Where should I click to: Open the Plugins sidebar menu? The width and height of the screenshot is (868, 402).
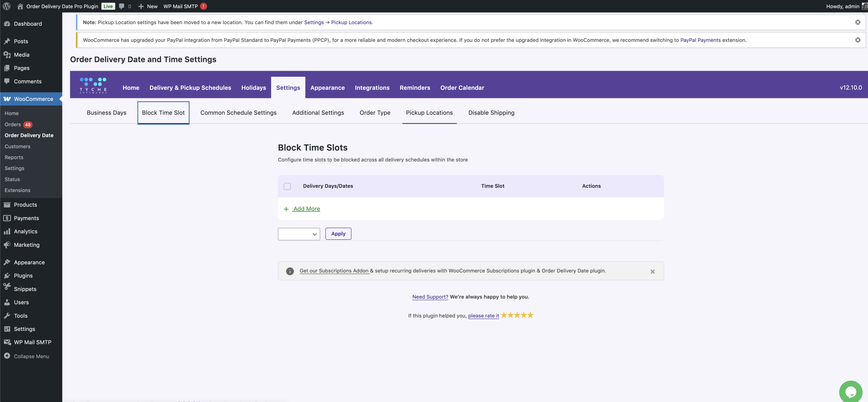[x=23, y=276]
